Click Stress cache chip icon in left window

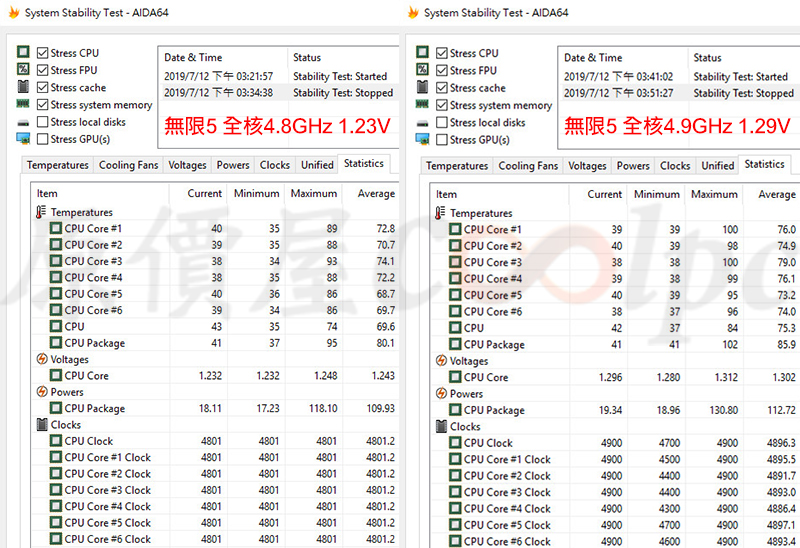point(23,87)
